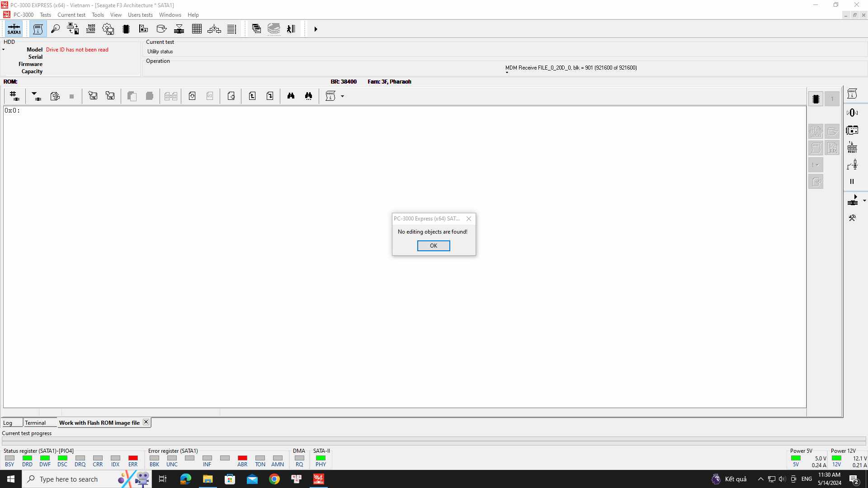Click the gear with floppy disk icon

[x=108, y=29]
